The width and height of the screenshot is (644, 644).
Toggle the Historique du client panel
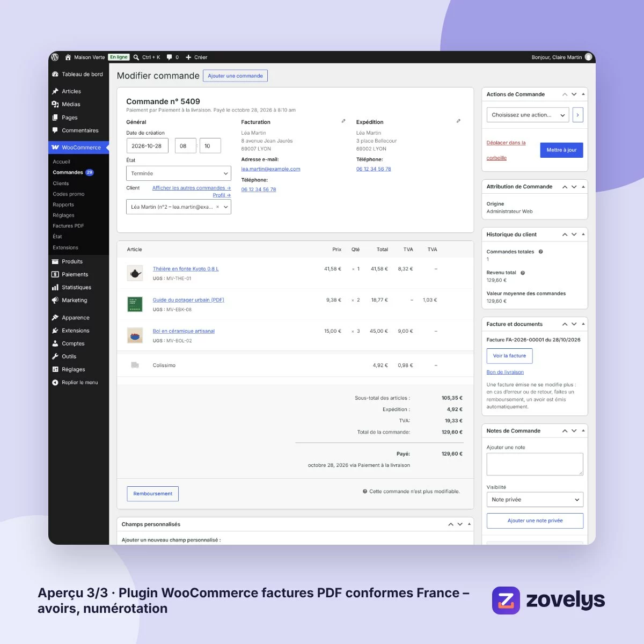(583, 235)
